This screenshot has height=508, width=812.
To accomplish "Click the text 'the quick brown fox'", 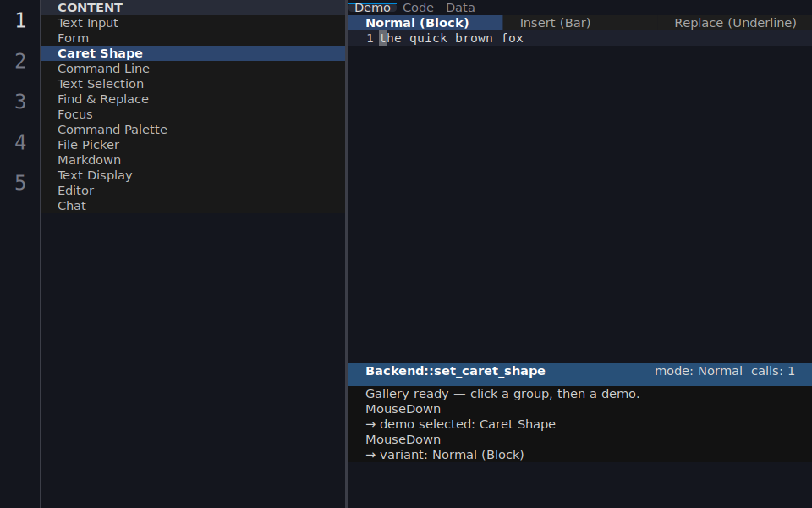I will click(x=451, y=38).
